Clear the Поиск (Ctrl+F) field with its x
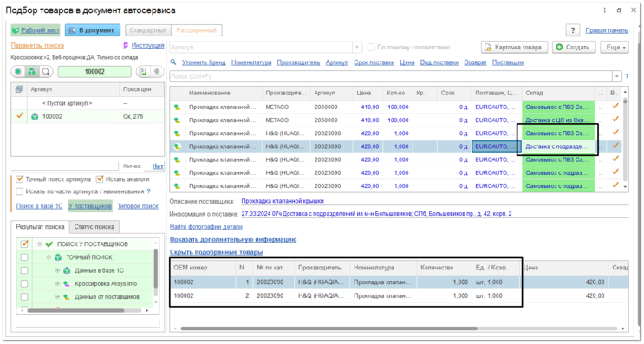 click(616, 76)
